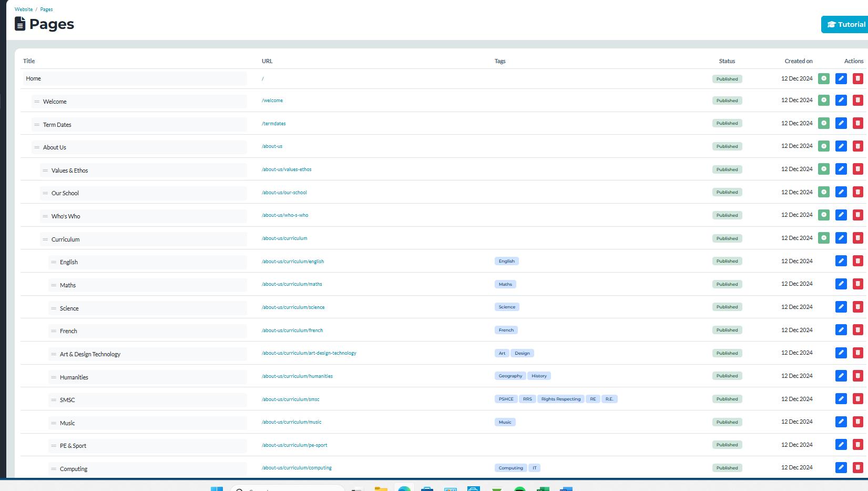Click the RRS tag badge

click(x=527, y=399)
